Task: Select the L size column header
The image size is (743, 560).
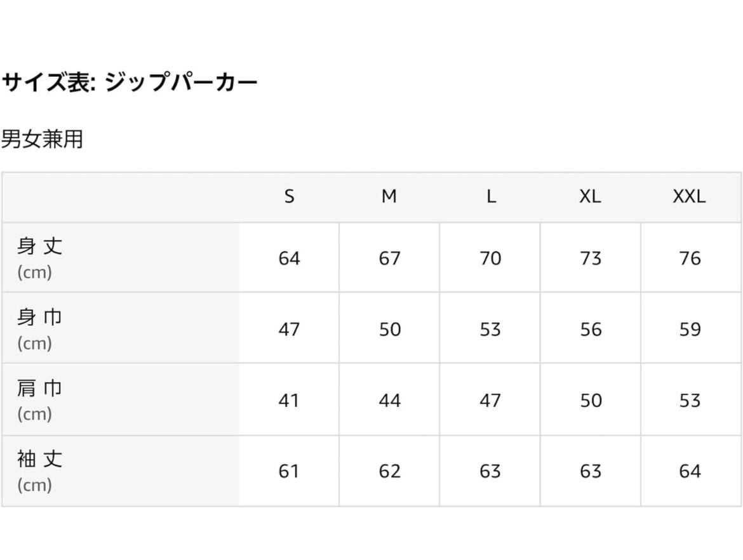Action: click(490, 197)
